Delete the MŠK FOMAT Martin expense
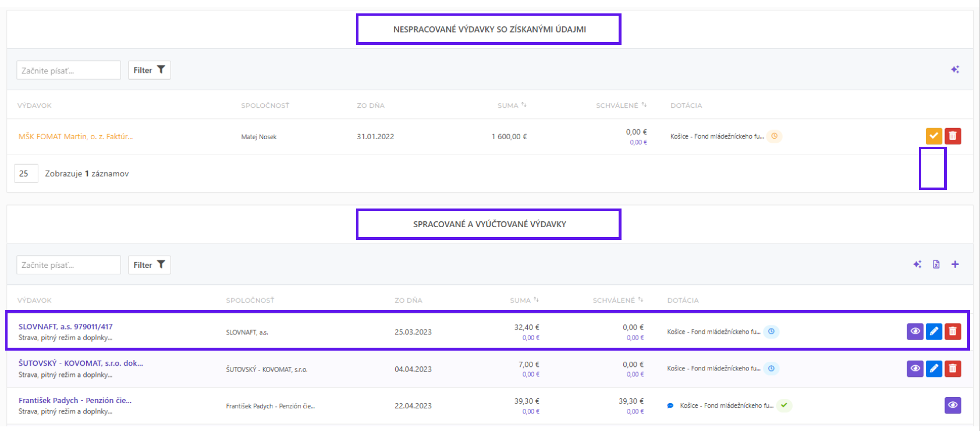Image resolution: width=980 pixels, height=431 pixels. click(953, 136)
